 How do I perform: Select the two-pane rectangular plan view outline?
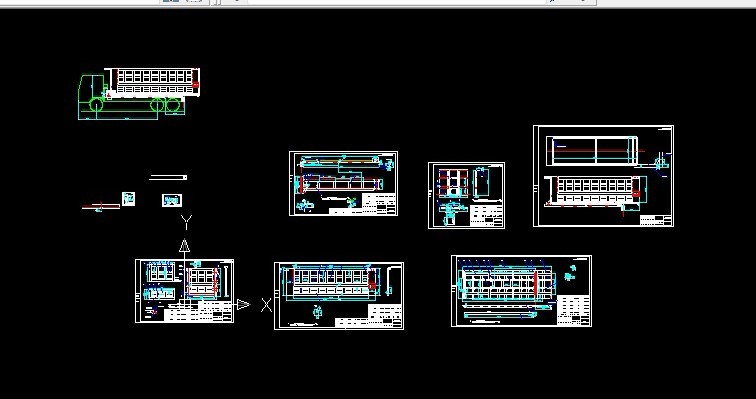click(592, 150)
